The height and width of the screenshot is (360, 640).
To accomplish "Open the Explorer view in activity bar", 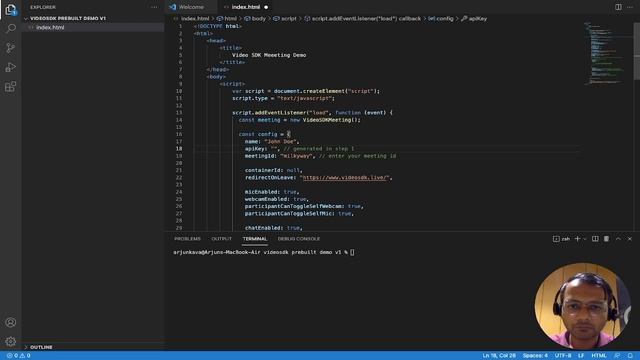I will [11, 9].
